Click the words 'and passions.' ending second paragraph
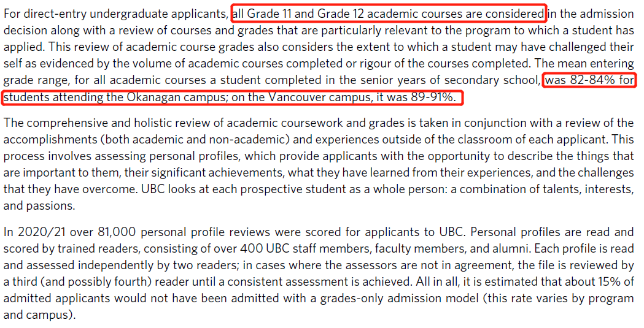 coord(39,206)
